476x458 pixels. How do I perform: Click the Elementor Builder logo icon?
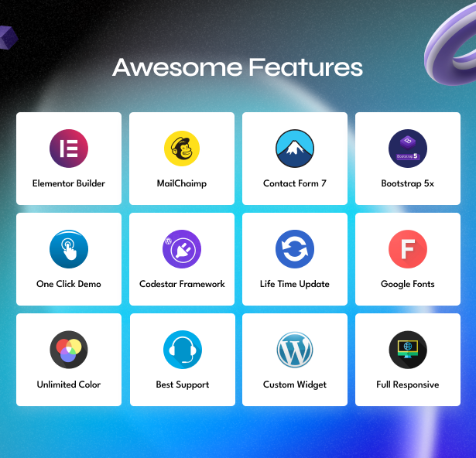click(x=69, y=149)
